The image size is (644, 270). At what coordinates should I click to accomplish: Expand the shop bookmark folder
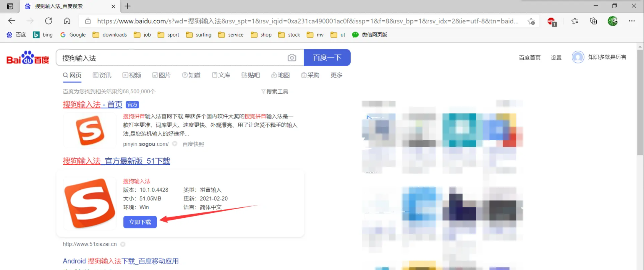(x=261, y=35)
